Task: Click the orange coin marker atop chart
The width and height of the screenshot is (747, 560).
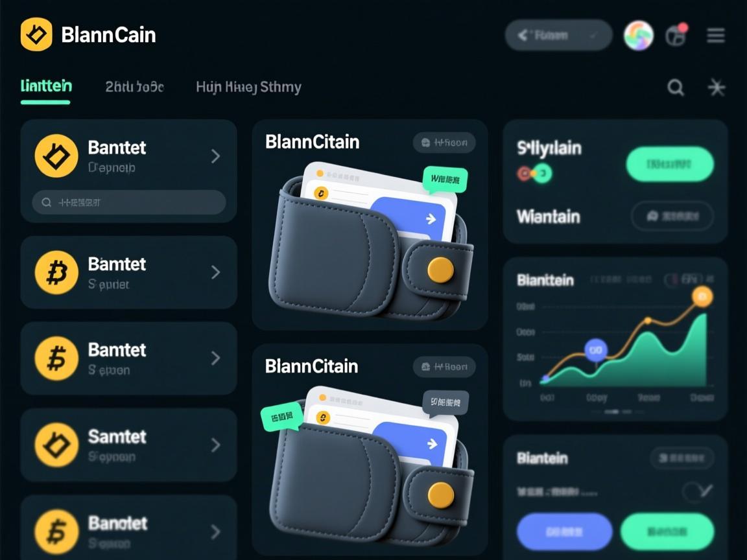Action: [x=702, y=297]
